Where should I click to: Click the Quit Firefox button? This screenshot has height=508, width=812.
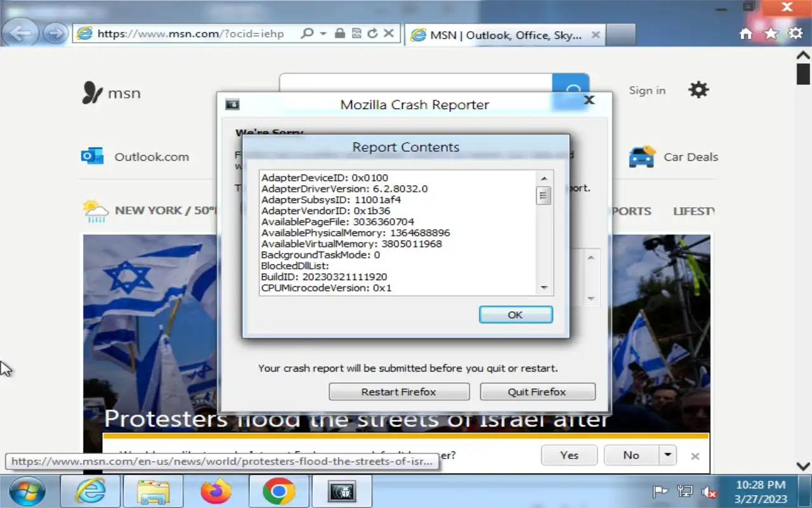coord(537,392)
